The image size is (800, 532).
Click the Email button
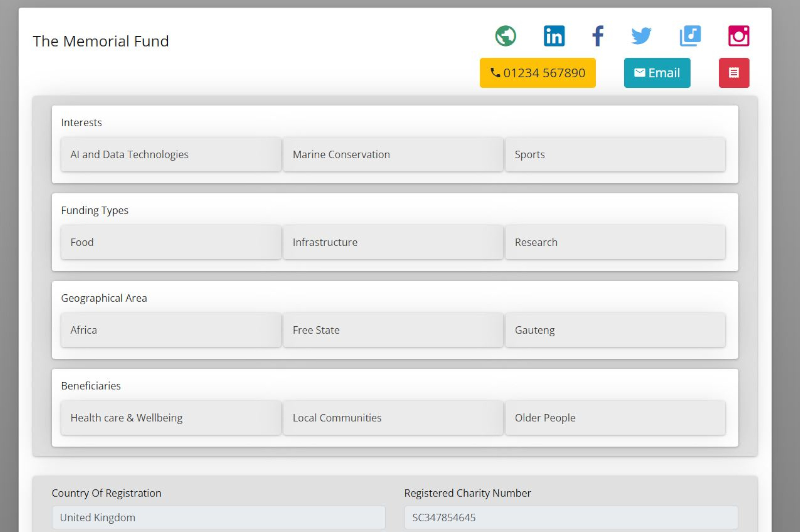pyautogui.click(x=657, y=73)
